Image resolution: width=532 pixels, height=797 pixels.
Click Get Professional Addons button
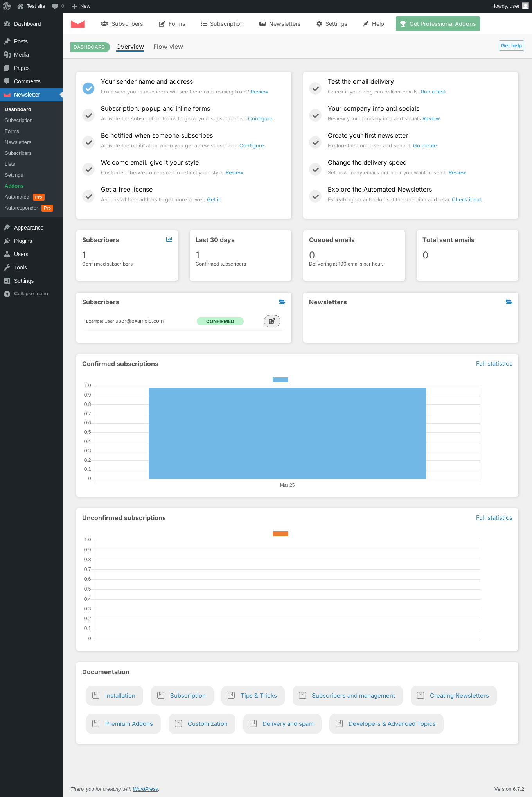click(x=438, y=24)
